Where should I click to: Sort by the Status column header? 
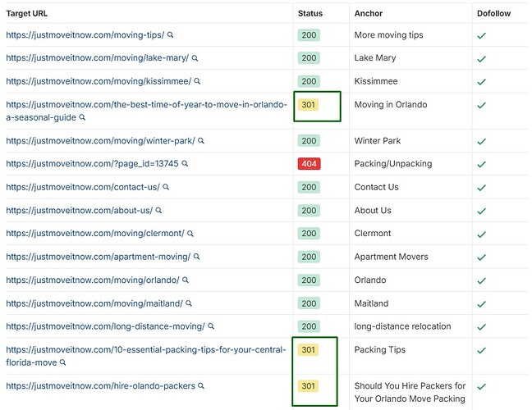pyautogui.click(x=310, y=13)
